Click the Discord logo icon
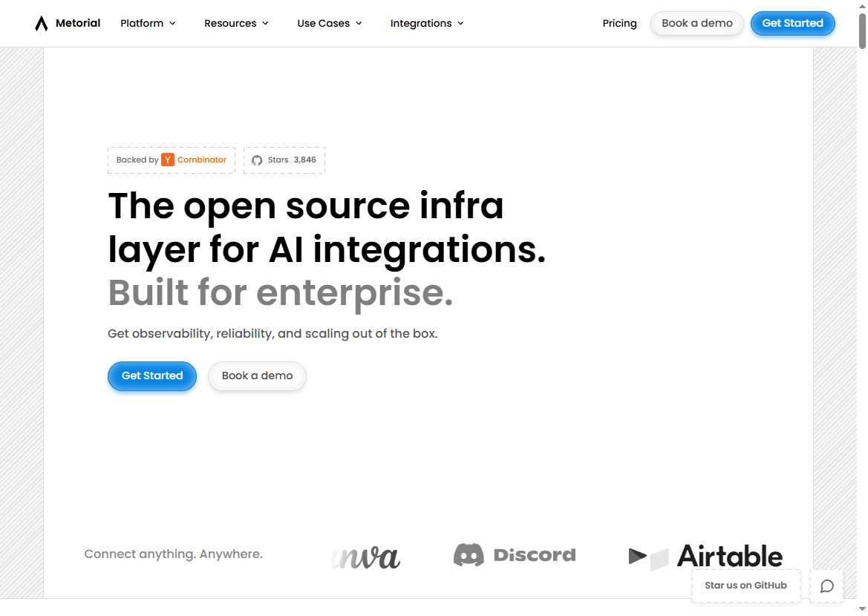 pyautogui.click(x=469, y=554)
